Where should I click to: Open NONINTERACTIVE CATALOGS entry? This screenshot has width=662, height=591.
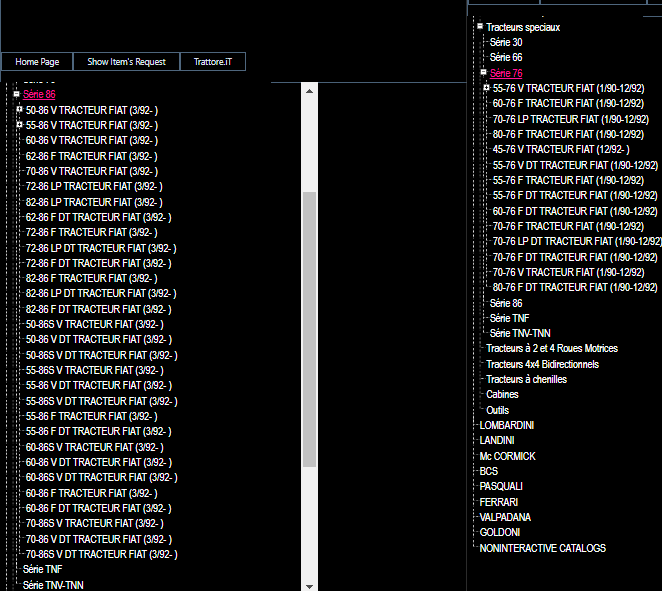(x=543, y=548)
